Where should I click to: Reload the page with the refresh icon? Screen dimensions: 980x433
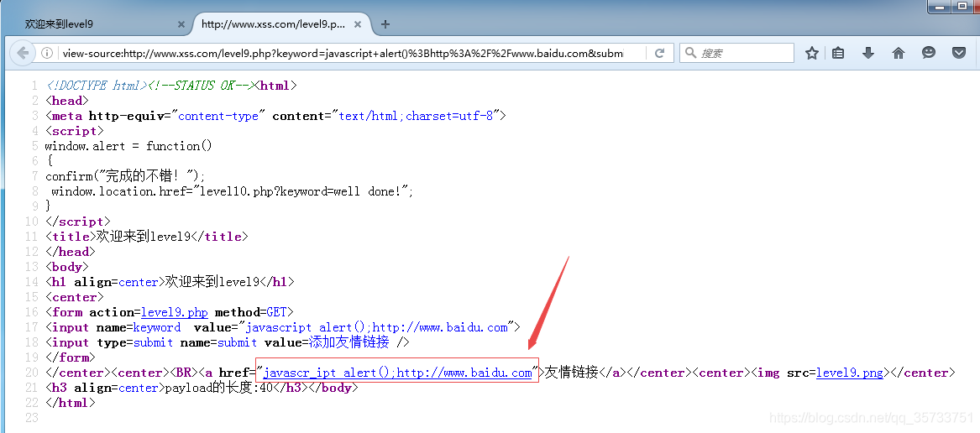pos(659,53)
